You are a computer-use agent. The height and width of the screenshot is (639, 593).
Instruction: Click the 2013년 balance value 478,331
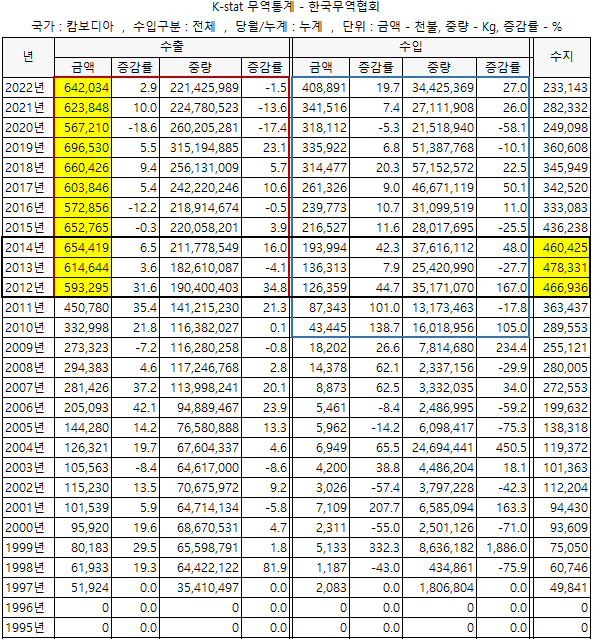pos(562,267)
